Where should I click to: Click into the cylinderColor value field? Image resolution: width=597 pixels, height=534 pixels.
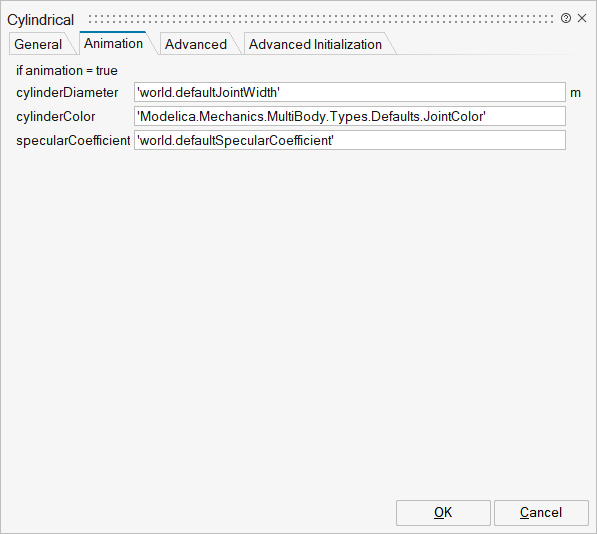[350, 116]
